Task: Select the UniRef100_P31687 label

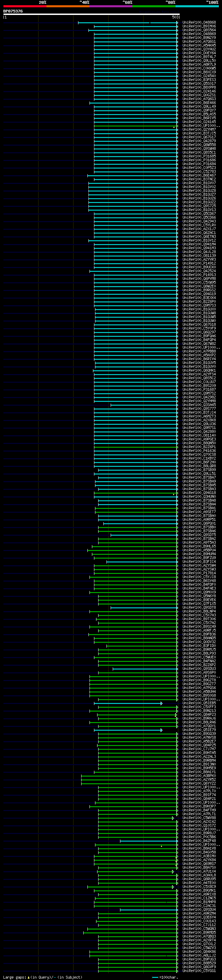Action: tap(199, 390)
